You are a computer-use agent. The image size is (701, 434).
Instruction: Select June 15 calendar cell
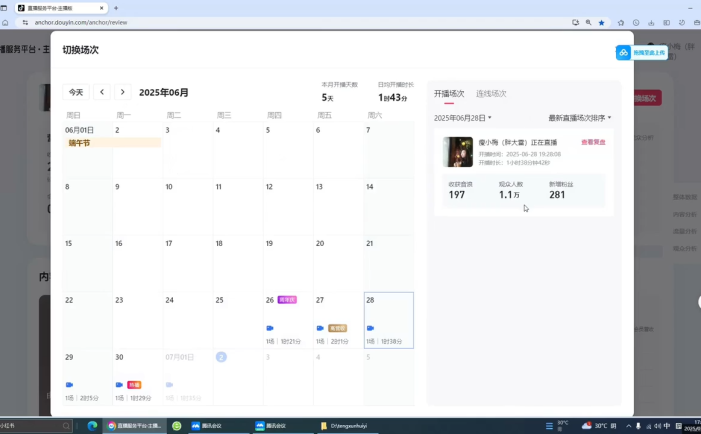click(x=88, y=264)
